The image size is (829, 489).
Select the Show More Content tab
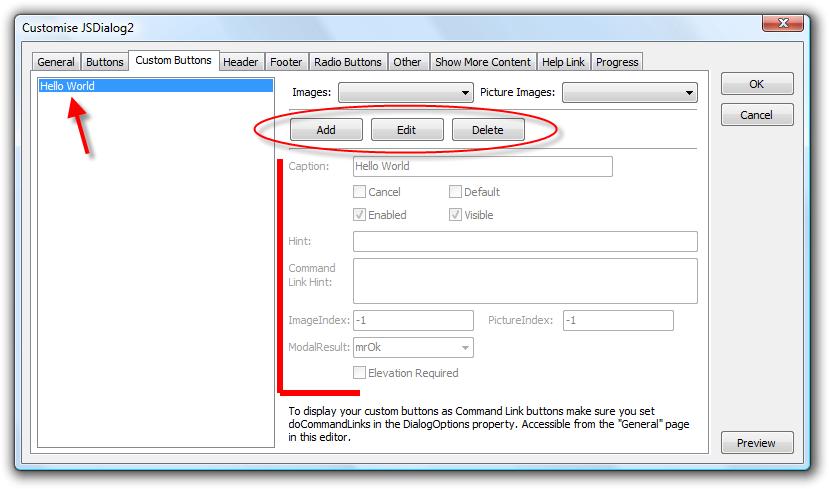pyautogui.click(x=483, y=62)
